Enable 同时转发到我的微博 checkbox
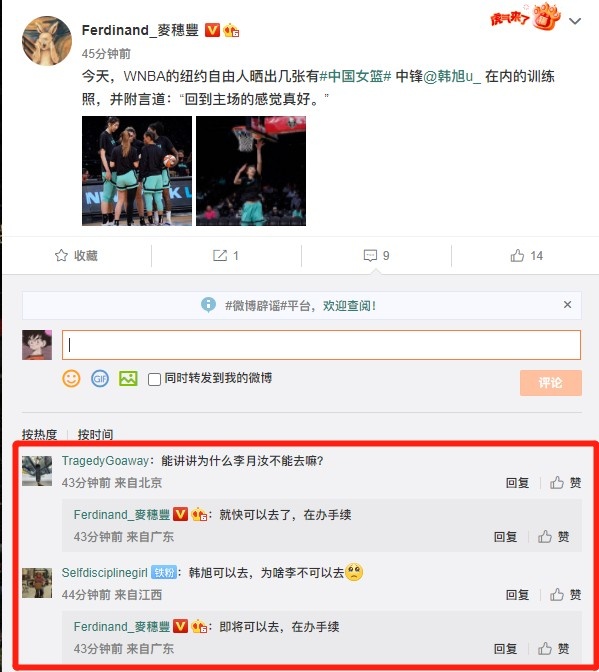The width and height of the screenshot is (599, 672). click(x=154, y=379)
